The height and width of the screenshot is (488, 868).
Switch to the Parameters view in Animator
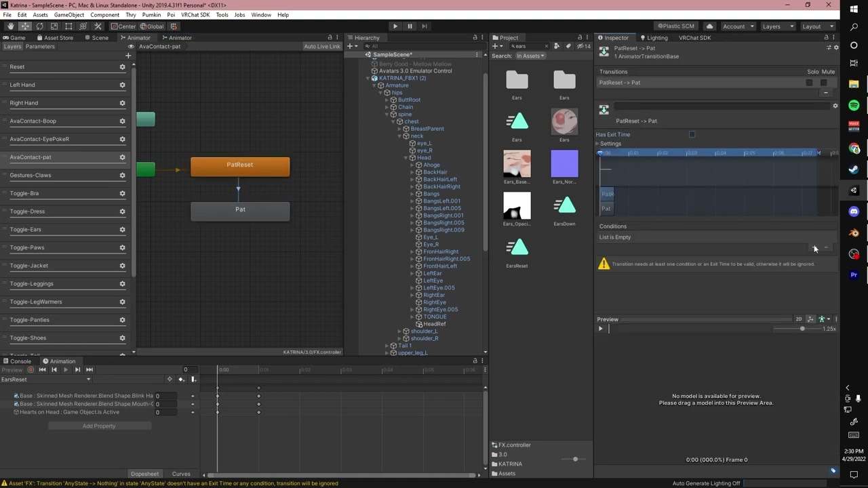tap(41, 47)
